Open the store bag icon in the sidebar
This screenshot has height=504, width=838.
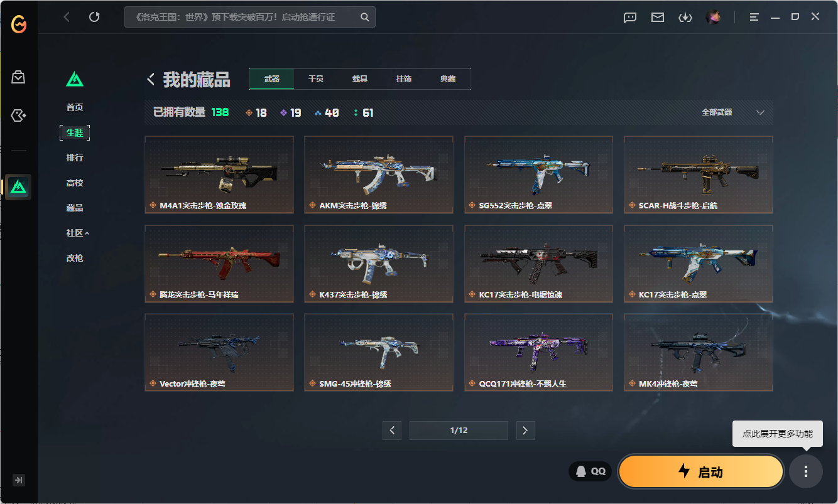click(x=18, y=77)
